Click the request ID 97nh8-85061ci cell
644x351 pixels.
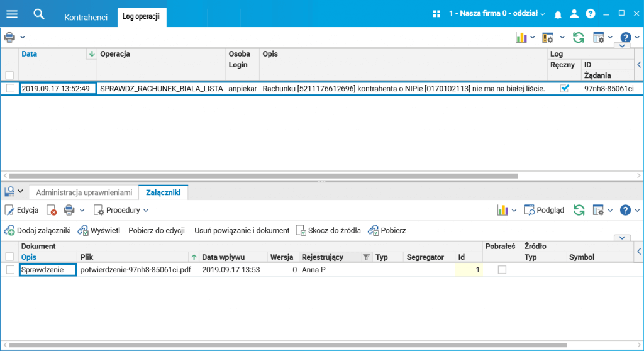(x=609, y=88)
